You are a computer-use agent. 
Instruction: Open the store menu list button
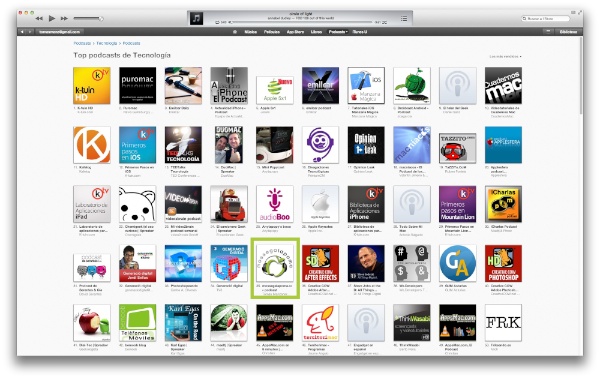pyautogui.click(x=548, y=31)
